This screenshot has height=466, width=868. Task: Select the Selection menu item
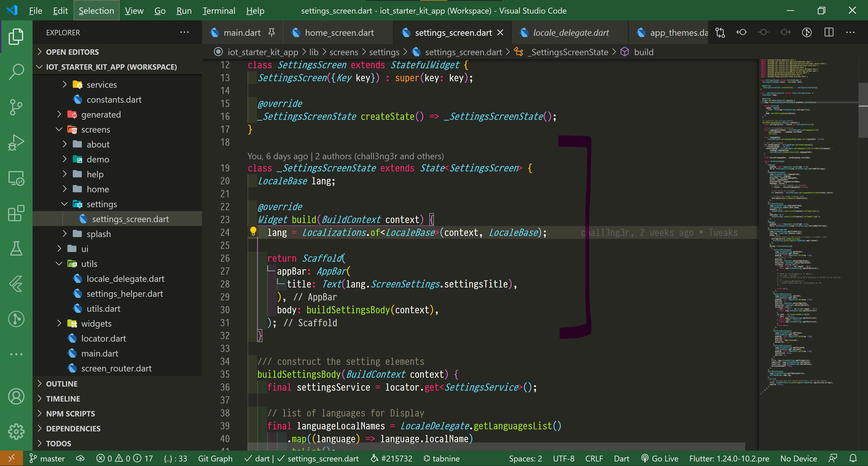97,10
